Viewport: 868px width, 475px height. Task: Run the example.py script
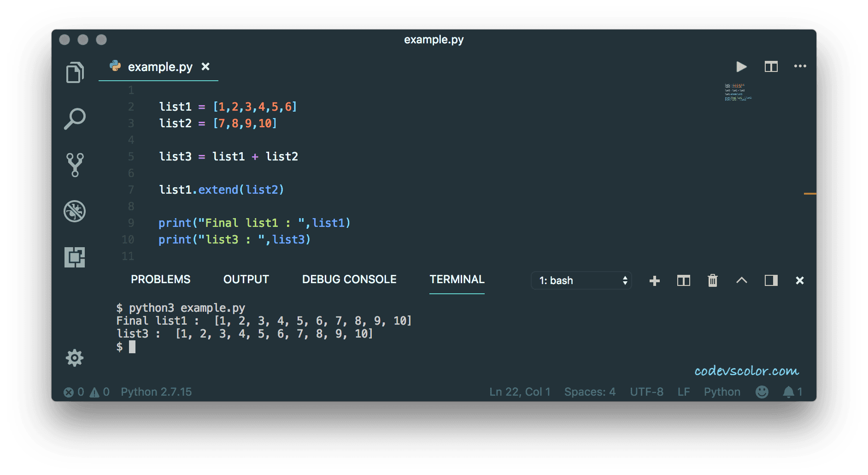[x=741, y=66]
